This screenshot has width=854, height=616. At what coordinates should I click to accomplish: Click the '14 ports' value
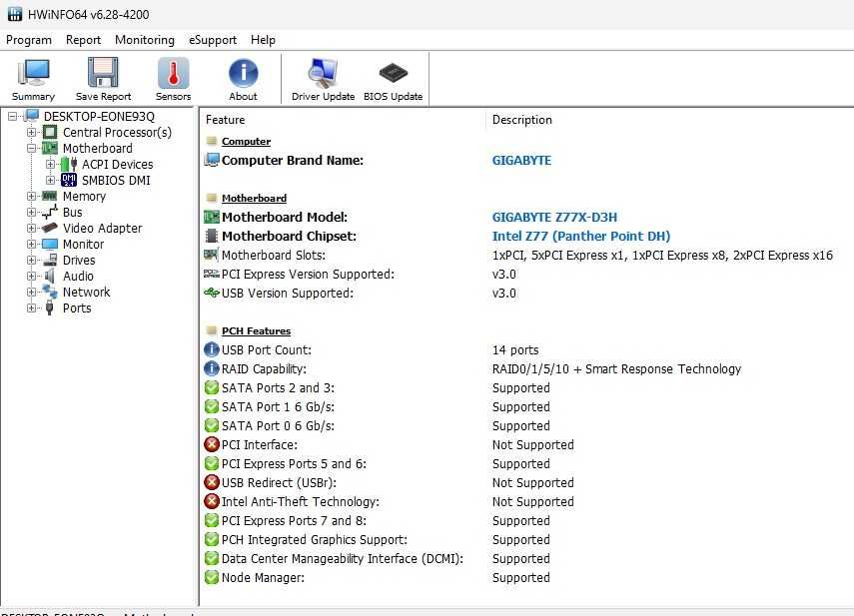click(515, 349)
